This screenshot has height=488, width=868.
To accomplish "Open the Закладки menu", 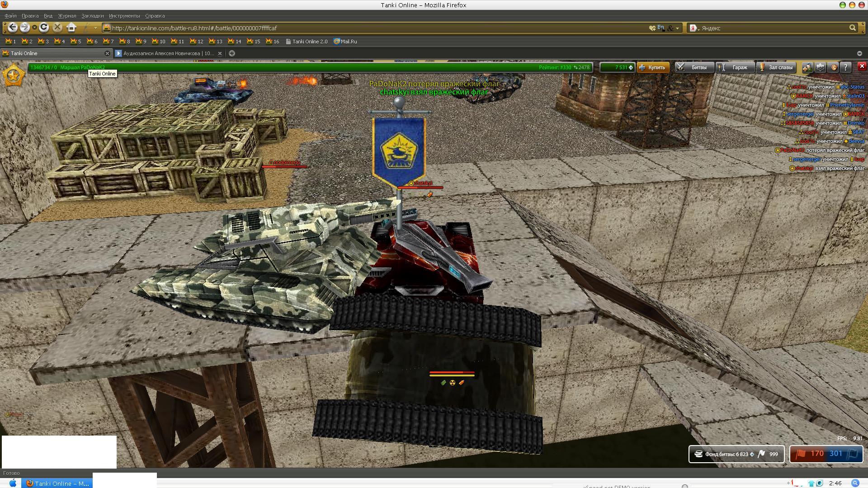I will [92, 16].
